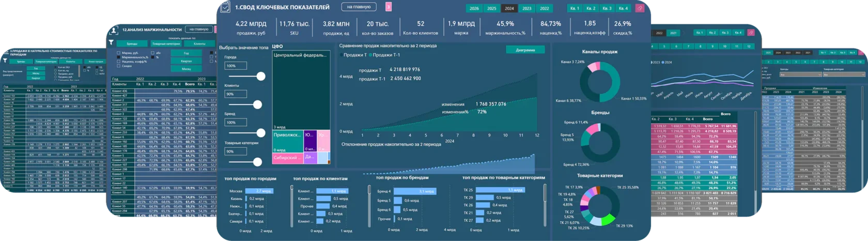The height and width of the screenshot is (241, 868).
Task: Select the Приволжск... treemap tile
Action: point(288,141)
